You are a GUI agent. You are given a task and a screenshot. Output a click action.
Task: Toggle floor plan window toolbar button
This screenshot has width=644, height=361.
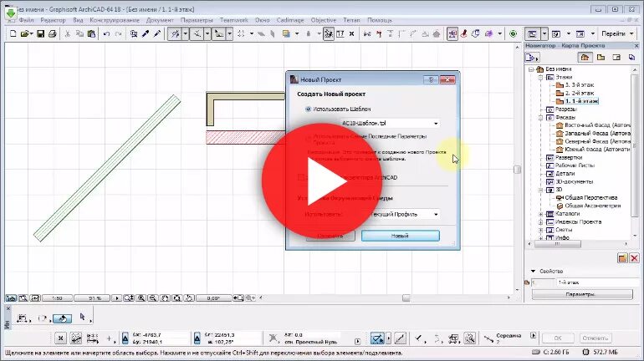(x=532, y=33)
